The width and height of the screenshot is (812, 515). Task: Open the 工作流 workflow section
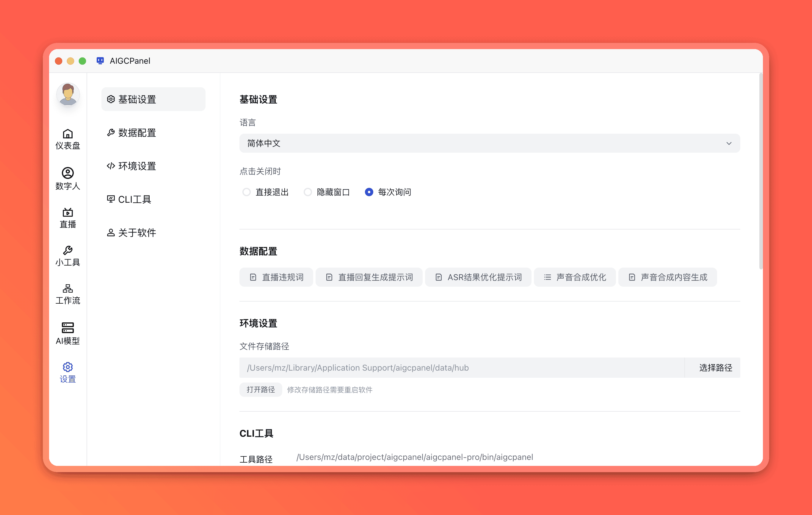click(x=68, y=295)
